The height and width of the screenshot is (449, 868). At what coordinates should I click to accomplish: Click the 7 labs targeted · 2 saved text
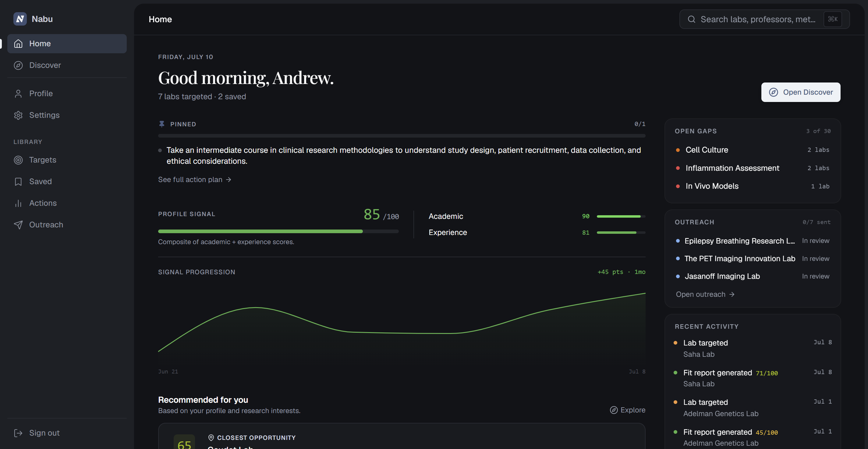coord(202,96)
